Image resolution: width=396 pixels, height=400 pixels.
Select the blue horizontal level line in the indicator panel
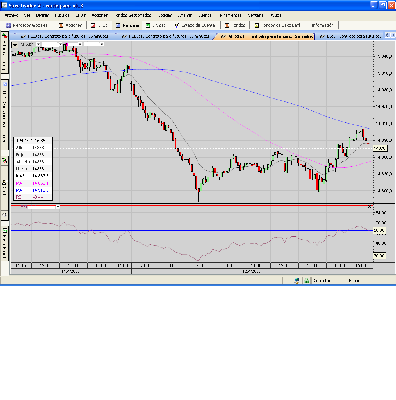tap(192, 230)
